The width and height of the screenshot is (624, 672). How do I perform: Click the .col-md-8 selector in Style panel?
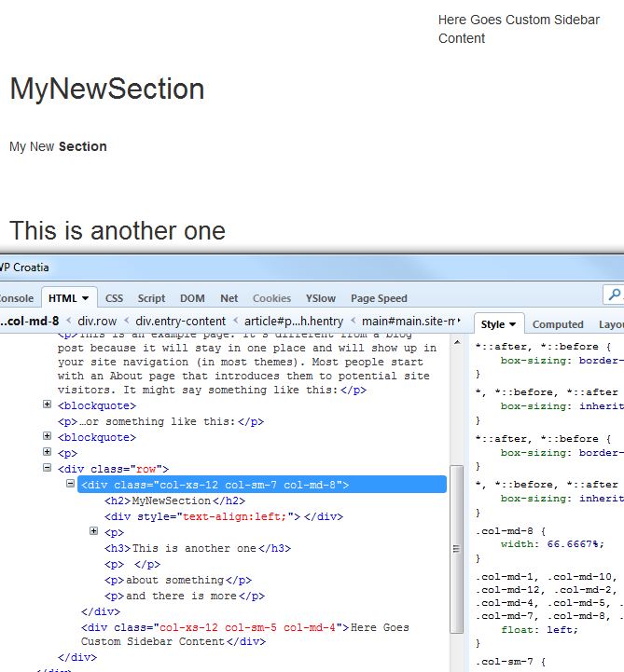(x=504, y=531)
